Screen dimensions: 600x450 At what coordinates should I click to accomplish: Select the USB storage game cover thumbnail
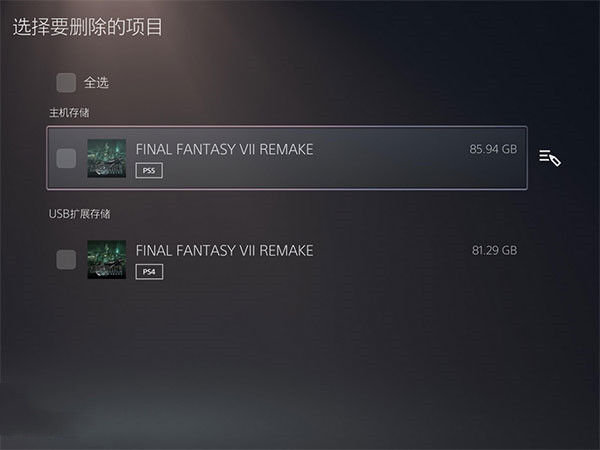pos(106,259)
